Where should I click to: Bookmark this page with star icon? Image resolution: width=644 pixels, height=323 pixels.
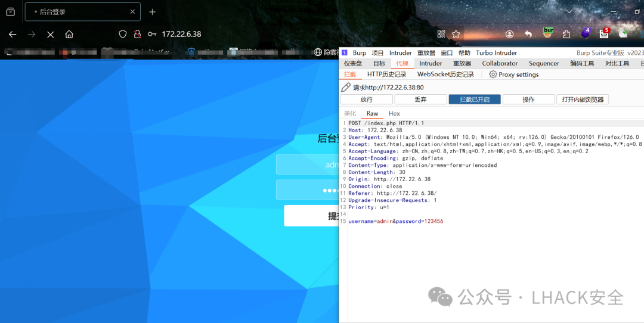[x=456, y=34]
